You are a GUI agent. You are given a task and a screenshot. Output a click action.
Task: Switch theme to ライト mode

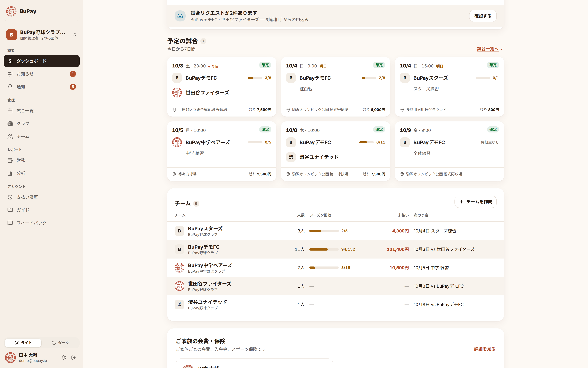point(23,343)
